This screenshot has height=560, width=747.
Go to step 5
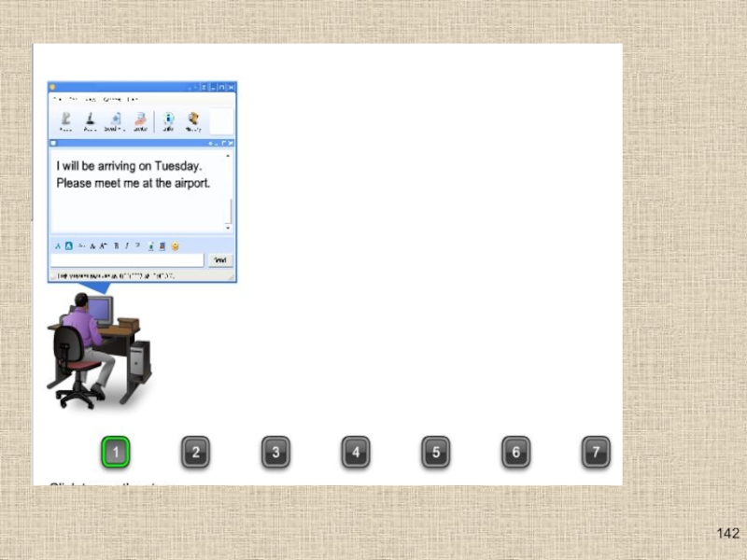pos(435,452)
